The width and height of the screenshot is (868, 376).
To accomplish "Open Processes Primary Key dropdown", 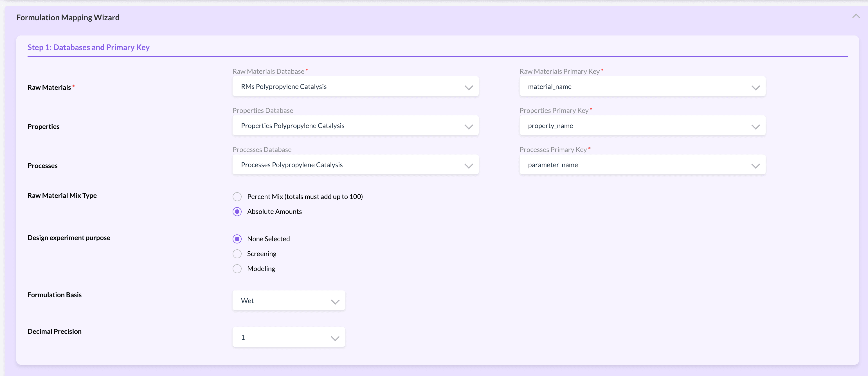I will coord(642,165).
